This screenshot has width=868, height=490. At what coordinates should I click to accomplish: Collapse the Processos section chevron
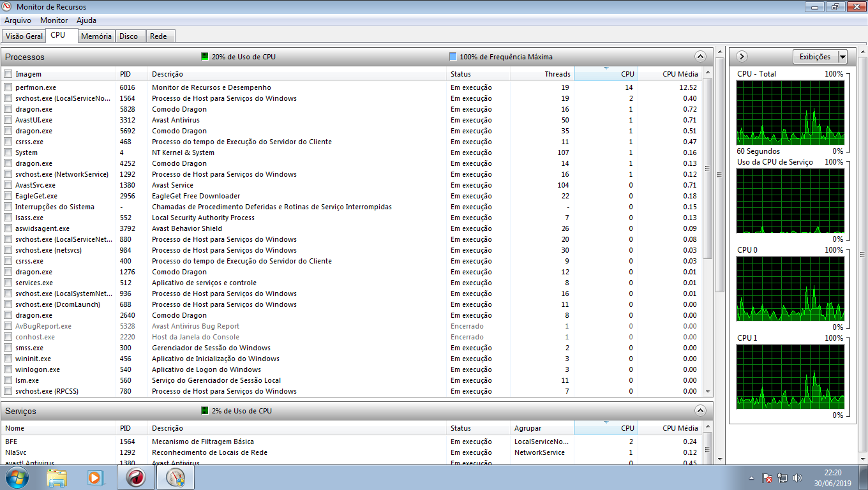tap(700, 56)
